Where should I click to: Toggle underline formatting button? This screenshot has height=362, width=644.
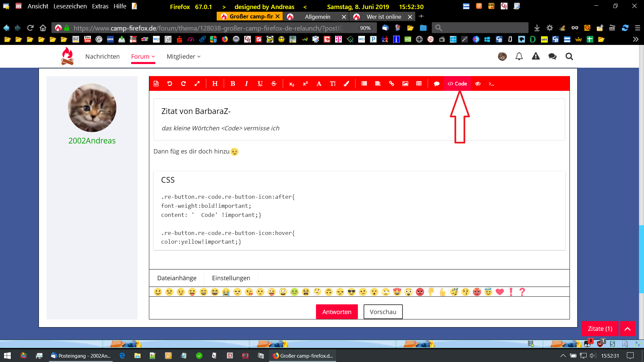[260, 84]
